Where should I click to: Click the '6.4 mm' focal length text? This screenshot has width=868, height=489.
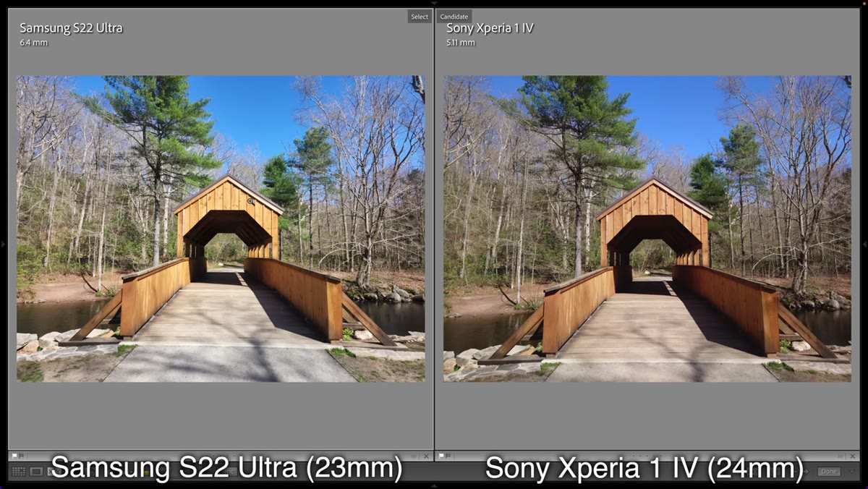[x=34, y=43]
